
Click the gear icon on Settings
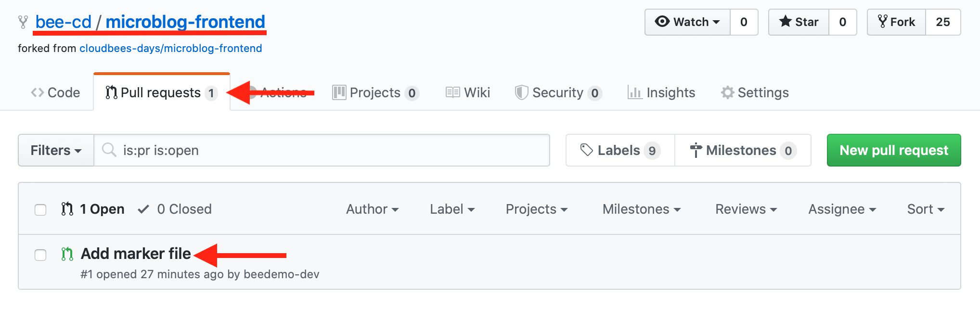coord(727,92)
